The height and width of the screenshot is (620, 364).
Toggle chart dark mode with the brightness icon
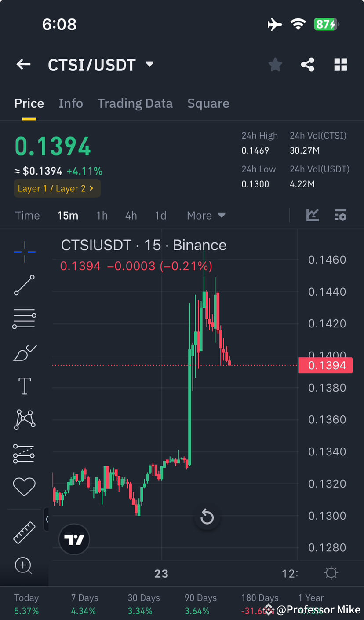point(331,572)
